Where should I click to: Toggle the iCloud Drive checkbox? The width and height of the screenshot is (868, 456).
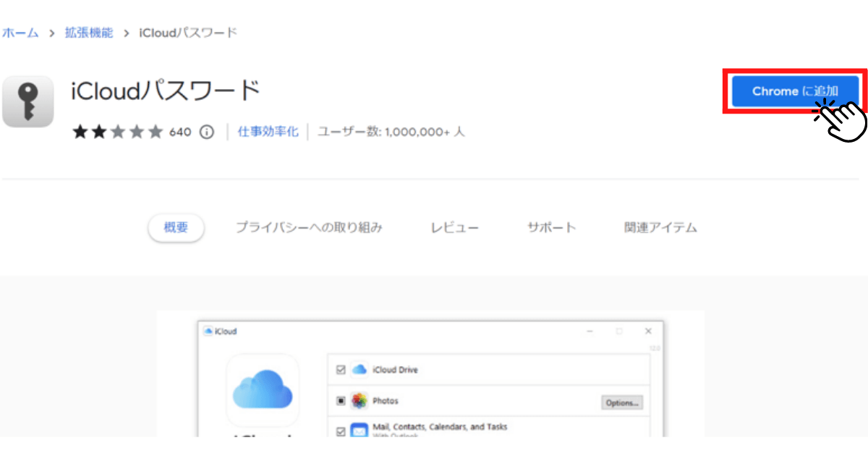coord(340,369)
